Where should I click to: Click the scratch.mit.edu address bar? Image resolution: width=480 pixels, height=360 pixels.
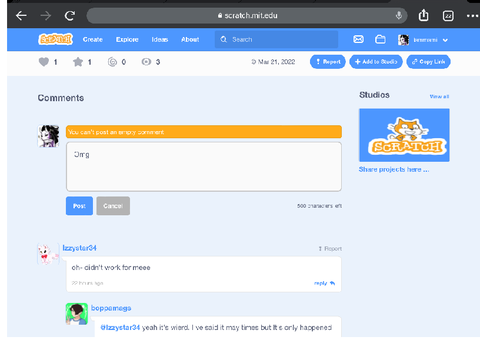[247, 16]
